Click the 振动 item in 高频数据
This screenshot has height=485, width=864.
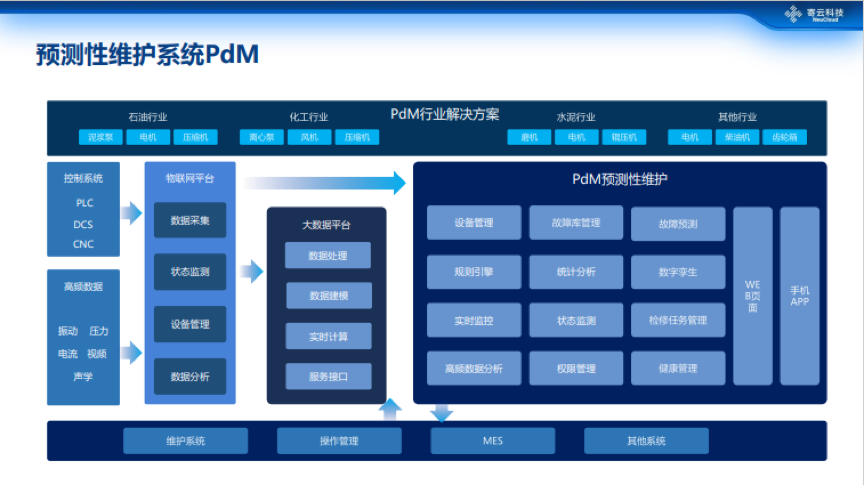click(68, 331)
